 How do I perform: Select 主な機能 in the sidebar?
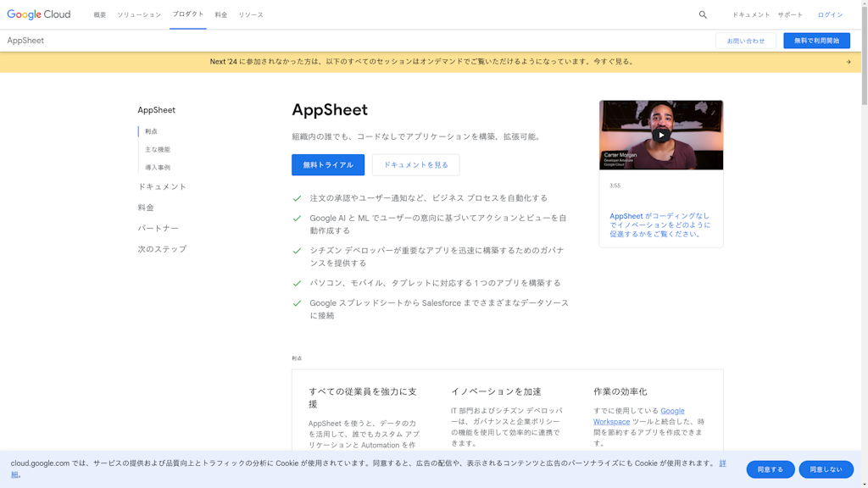(x=158, y=150)
